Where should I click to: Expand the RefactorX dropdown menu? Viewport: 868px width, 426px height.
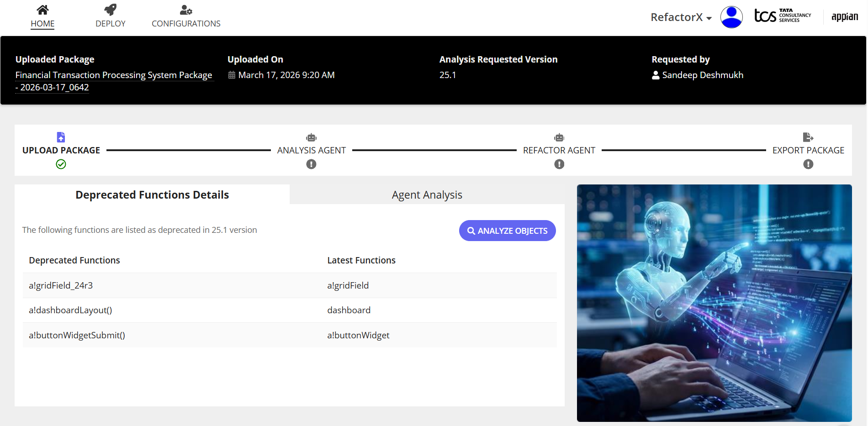(681, 17)
